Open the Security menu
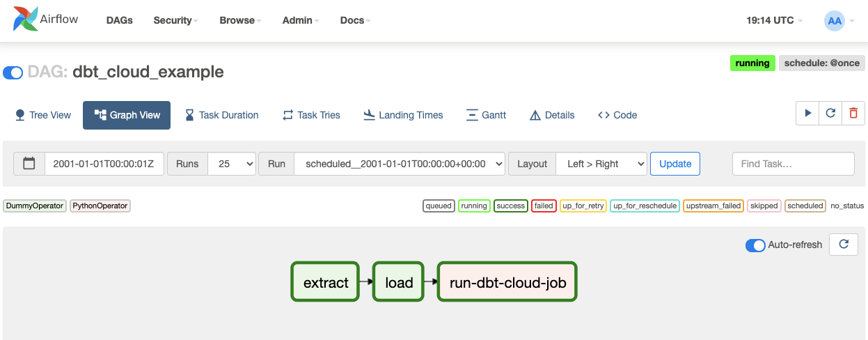The width and height of the screenshot is (868, 340). tap(175, 20)
